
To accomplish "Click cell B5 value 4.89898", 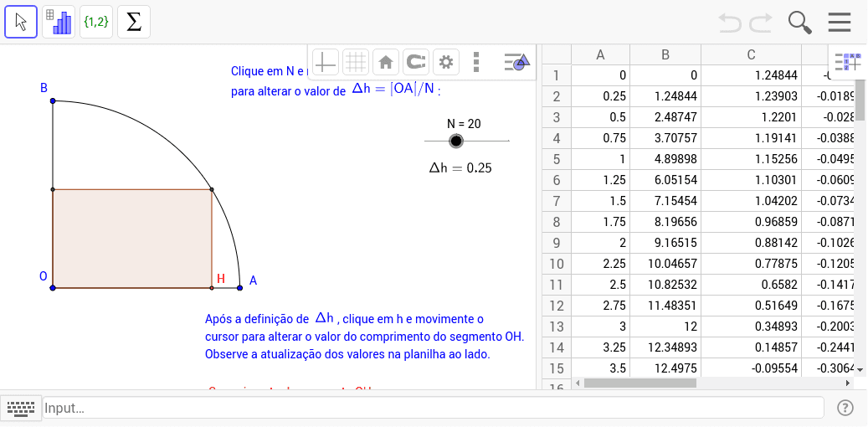I will [665, 160].
